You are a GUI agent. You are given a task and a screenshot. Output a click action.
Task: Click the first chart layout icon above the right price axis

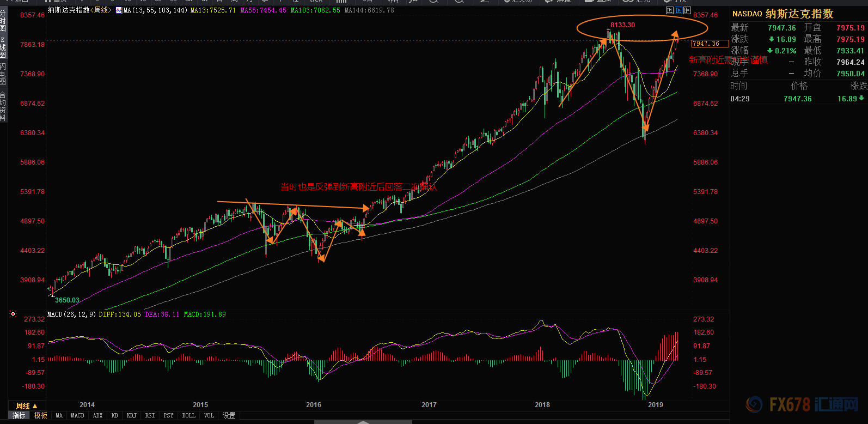669,10
